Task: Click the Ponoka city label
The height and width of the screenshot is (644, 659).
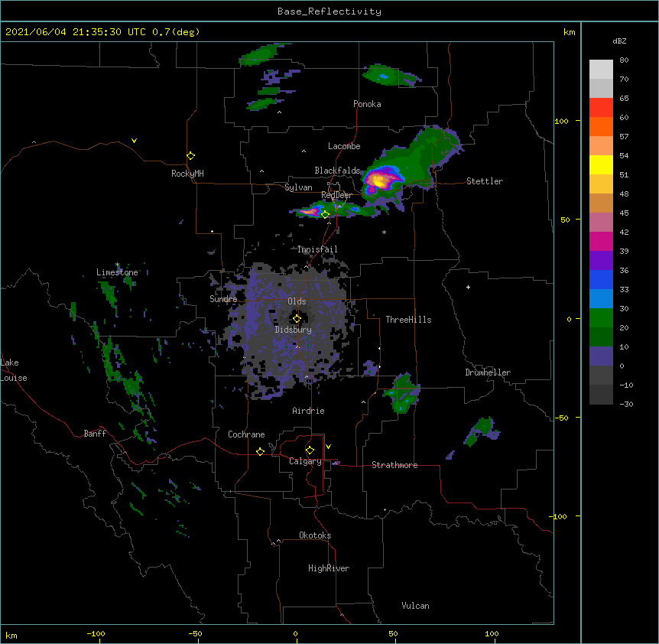Action: [x=367, y=104]
